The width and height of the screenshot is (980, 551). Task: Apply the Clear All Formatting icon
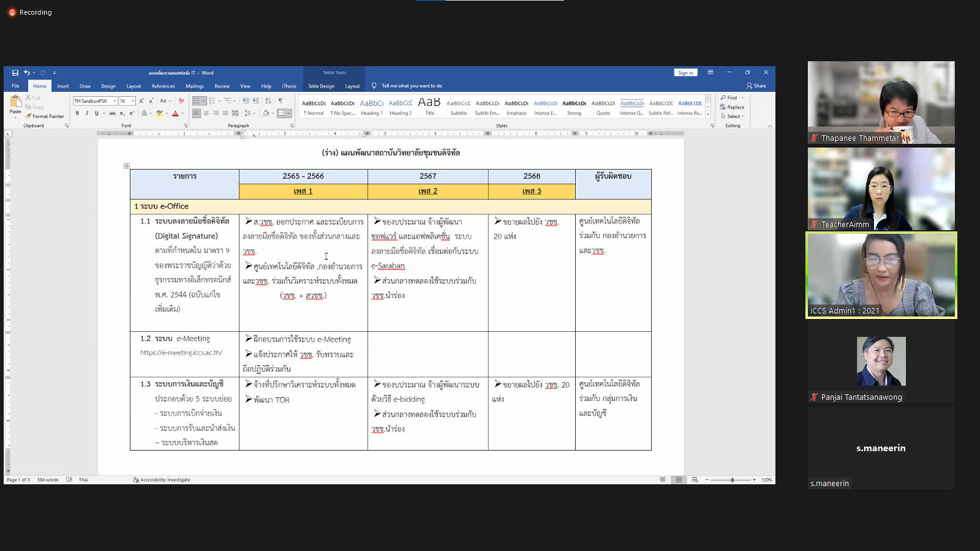tap(181, 101)
